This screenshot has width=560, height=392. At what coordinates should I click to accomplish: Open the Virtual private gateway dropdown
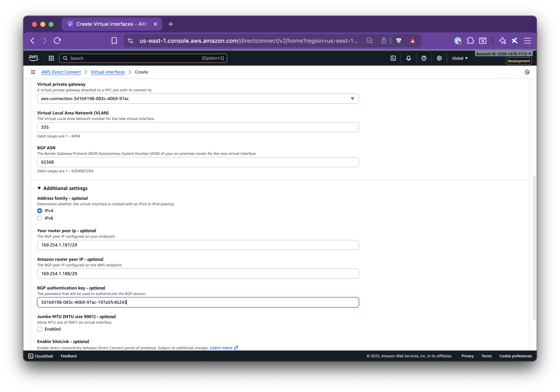[352, 98]
